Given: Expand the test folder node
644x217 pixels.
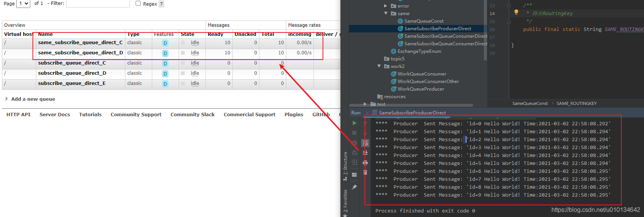Looking at the screenshot, I should click(x=365, y=104).
